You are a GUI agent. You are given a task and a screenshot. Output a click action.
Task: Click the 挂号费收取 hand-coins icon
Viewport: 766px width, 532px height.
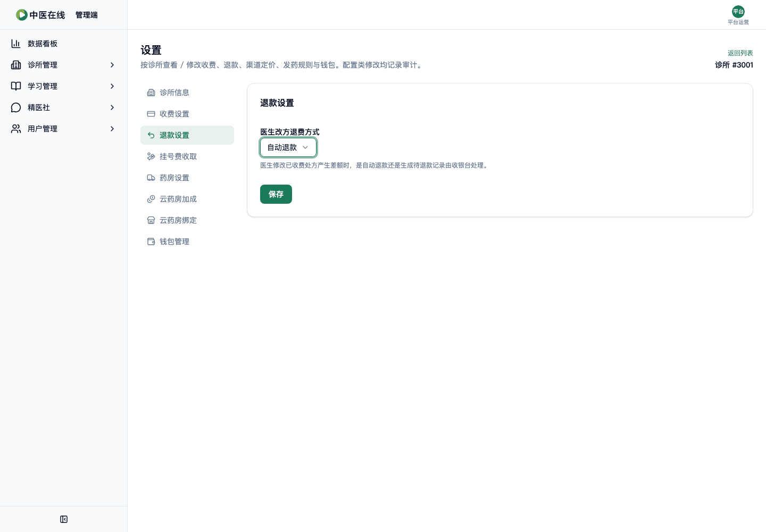coord(151,156)
